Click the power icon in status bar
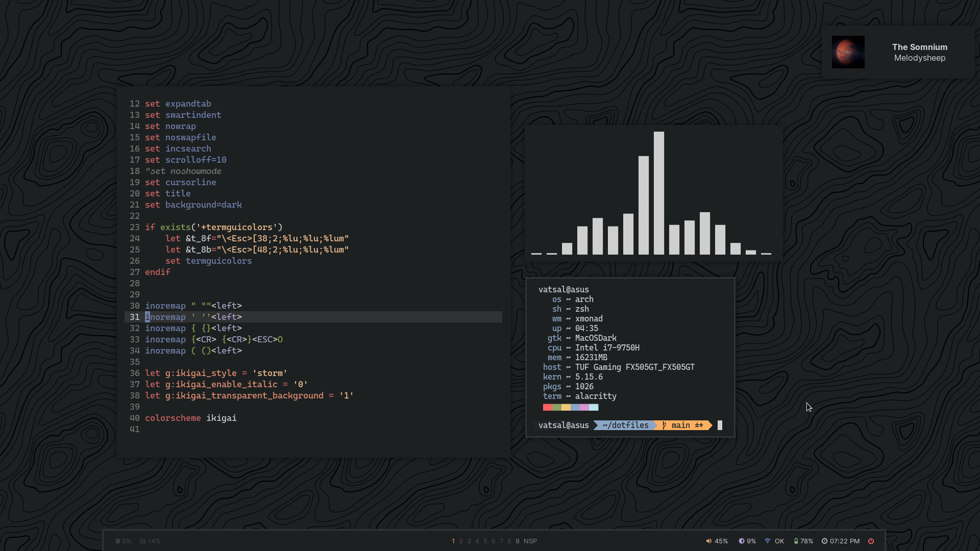Image resolution: width=980 pixels, height=551 pixels. coord(871,541)
